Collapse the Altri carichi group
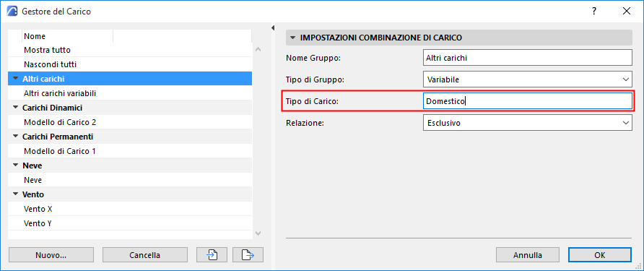The image size is (644, 271). pyautogui.click(x=16, y=79)
